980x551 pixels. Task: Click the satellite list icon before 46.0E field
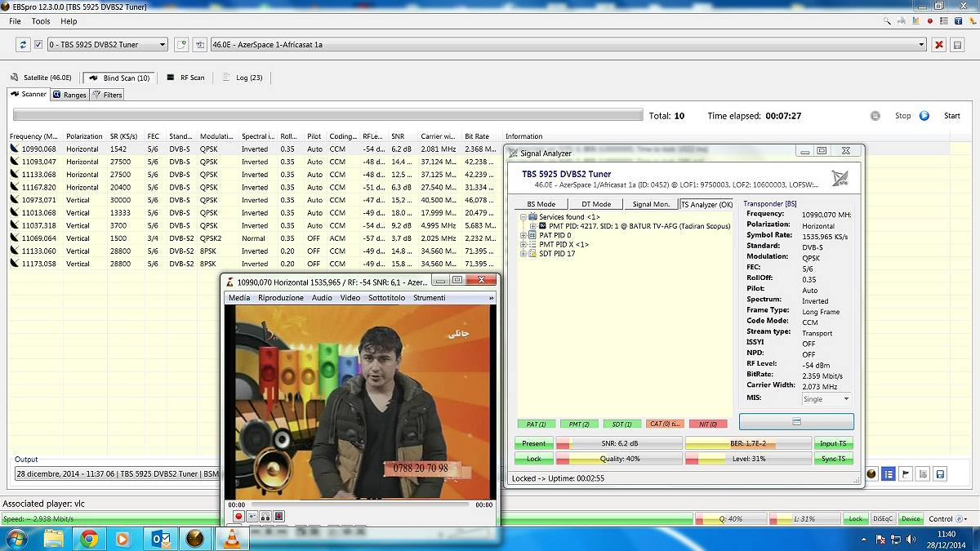[x=200, y=45]
